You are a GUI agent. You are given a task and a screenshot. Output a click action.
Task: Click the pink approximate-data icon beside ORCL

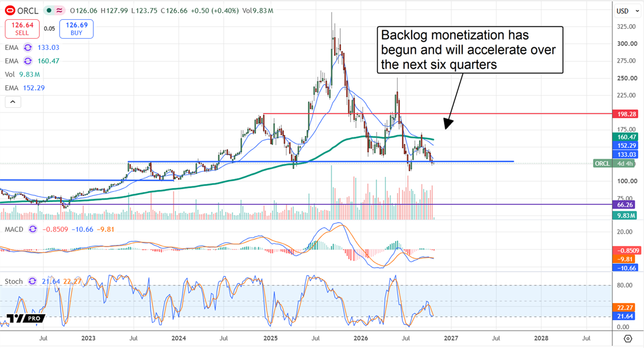click(x=59, y=10)
